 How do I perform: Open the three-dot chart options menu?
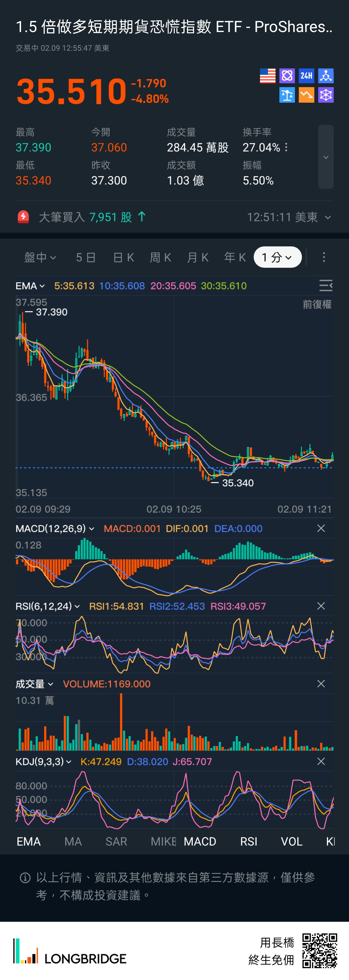coord(324,257)
